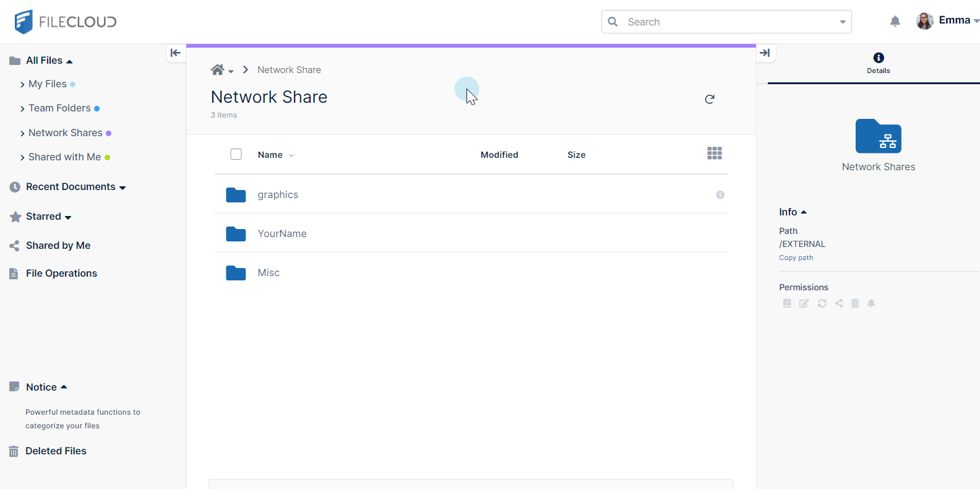Screen dimensions: 980x489
Task: Toggle the select-all checkbox
Action: click(x=236, y=154)
